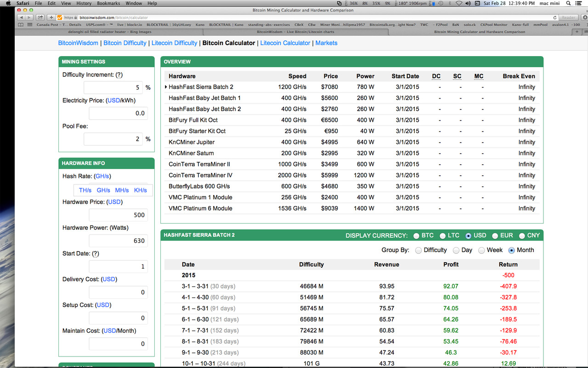Open the History menu
The height and width of the screenshot is (368, 588).
click(x=84, y=3)
